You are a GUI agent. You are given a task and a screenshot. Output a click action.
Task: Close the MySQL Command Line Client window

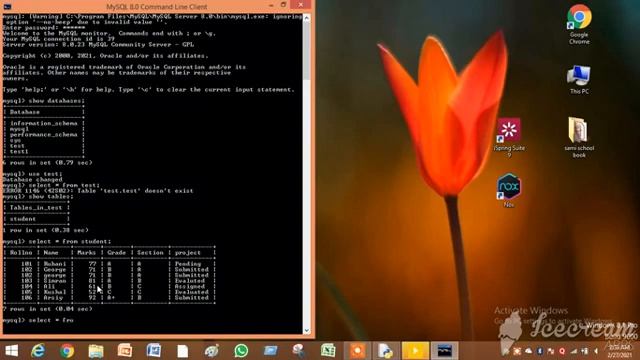tap(301, 5)
